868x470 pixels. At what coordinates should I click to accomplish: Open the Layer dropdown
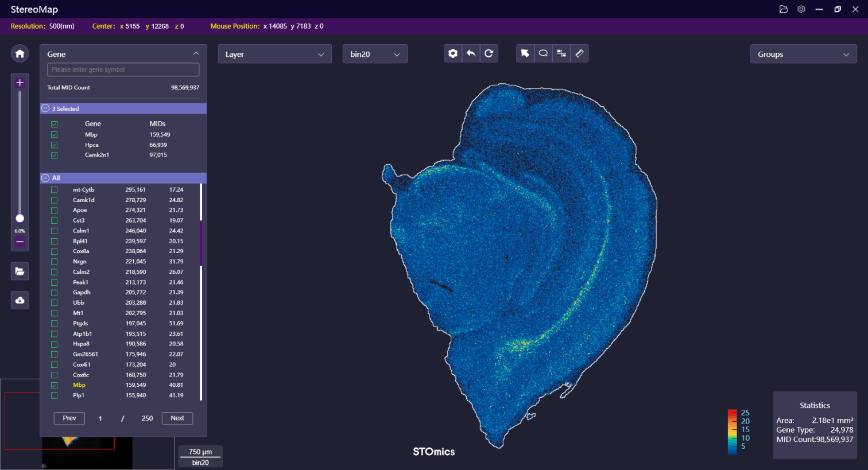[x=274, y=54]
